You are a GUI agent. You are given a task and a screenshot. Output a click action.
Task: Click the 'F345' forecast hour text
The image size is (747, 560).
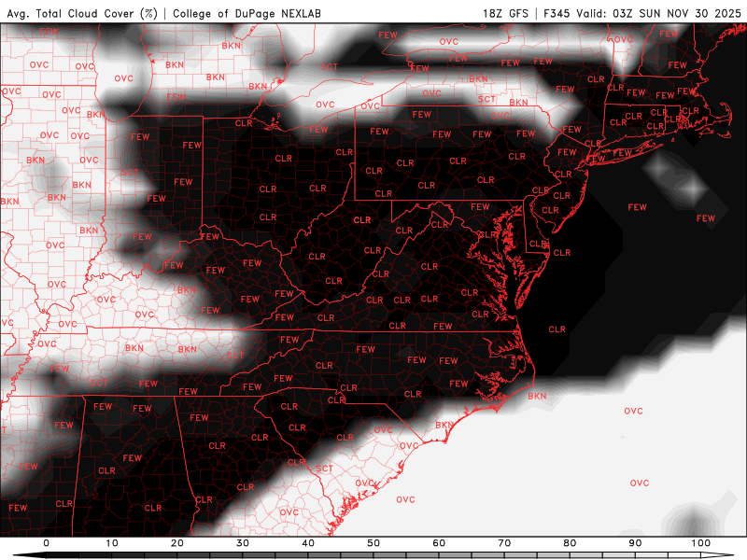click(557, 13)
